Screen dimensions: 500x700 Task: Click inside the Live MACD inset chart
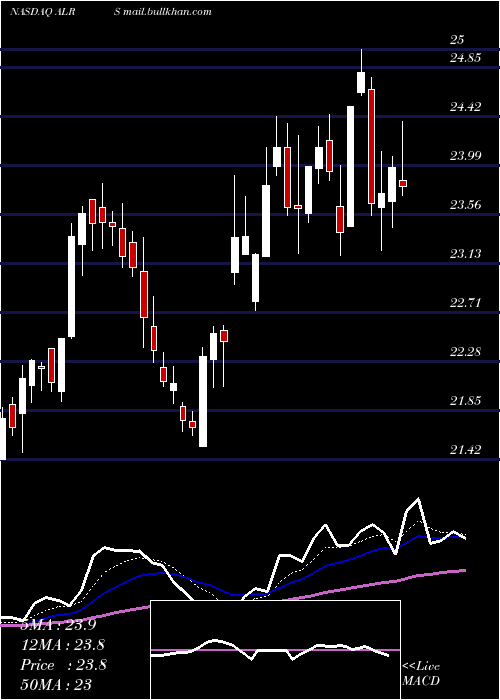coord(275,650)
